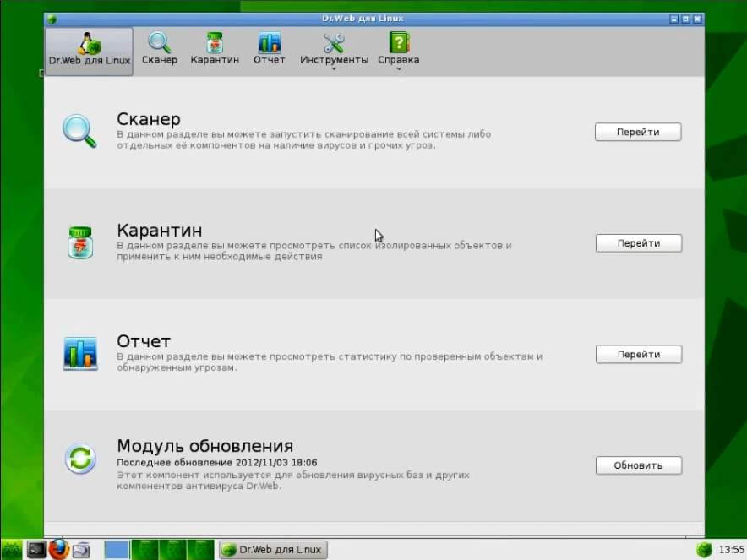Go to Карантин via its Перейти button
This screenshot has width=747, height=560.
638,243
